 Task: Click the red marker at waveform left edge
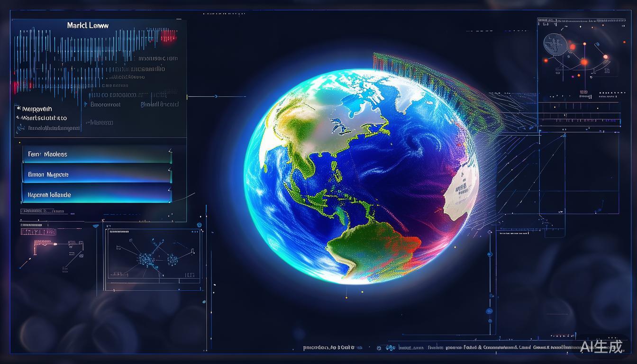[x=16, y=87]
